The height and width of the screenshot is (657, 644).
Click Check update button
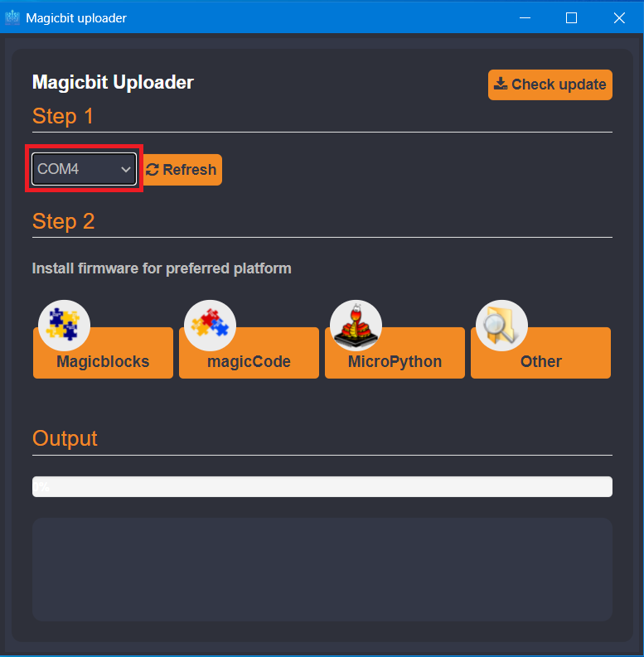(550, 85)
